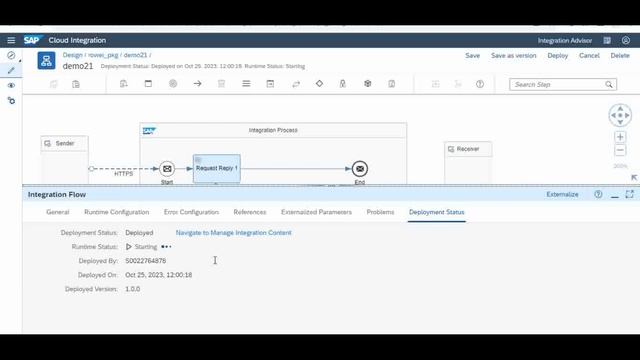
Task: Select the Request Reply 1 step
Action: coord(217,168)
